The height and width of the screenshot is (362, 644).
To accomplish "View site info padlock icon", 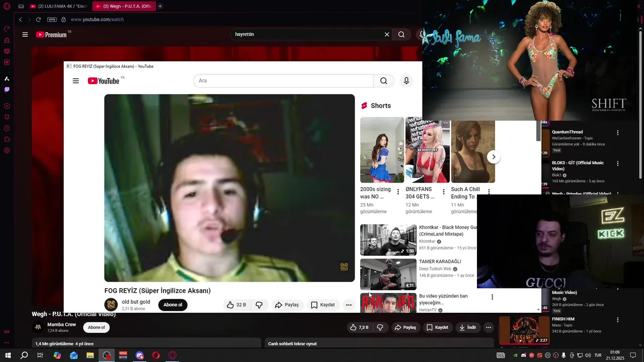I will click(x=63, y=20).
